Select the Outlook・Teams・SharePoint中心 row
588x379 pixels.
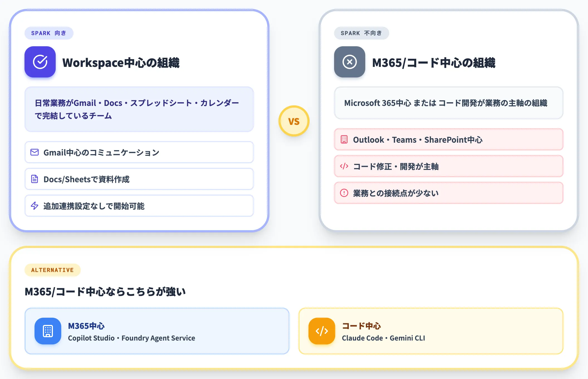pyautogui.click(x=449, y=139)
